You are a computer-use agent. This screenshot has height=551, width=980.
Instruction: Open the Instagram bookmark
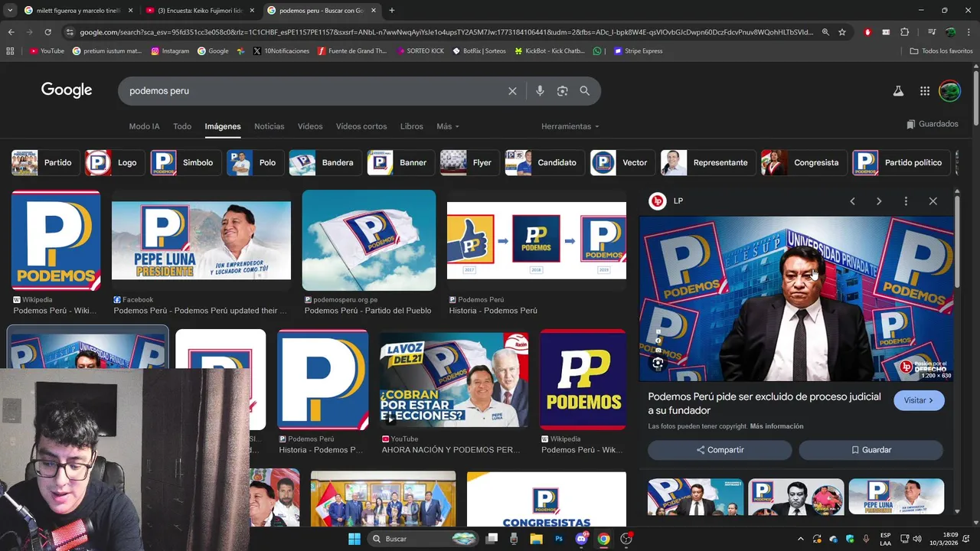(170, 51)
